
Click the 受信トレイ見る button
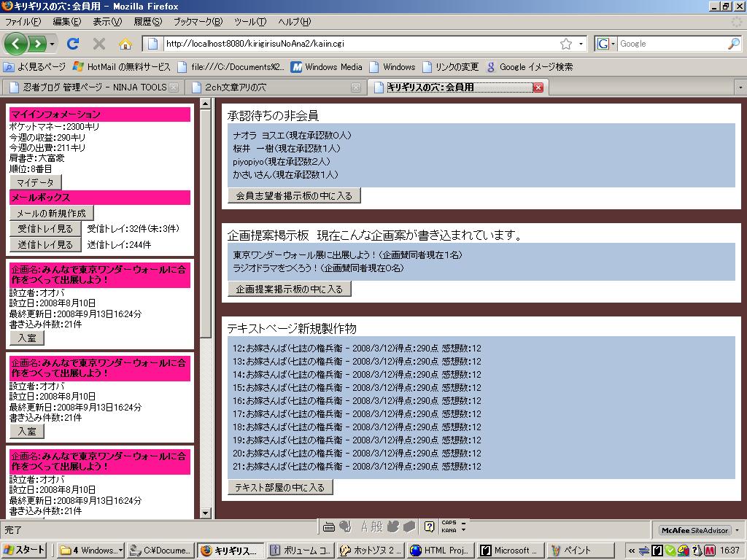pyautogui.click(x=45, y=228)
